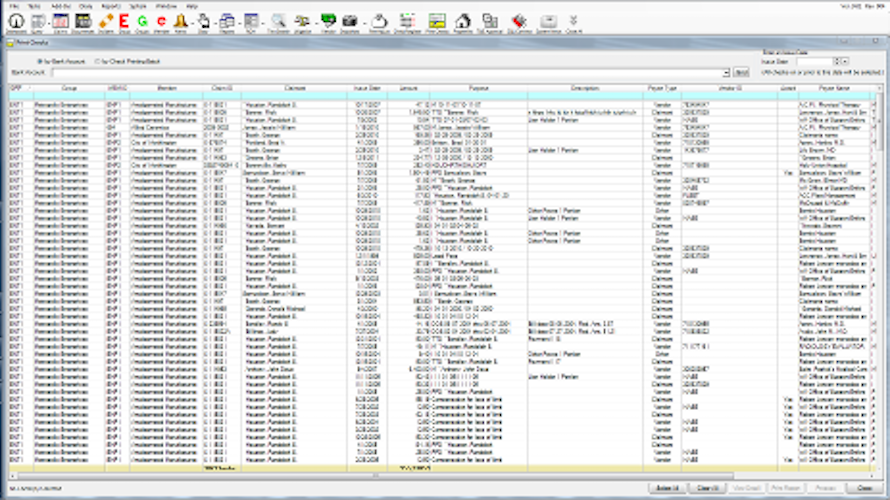Click the orange bandage toolbar icon
This screenshot has width=890, height=500.
tap(106, 22)
